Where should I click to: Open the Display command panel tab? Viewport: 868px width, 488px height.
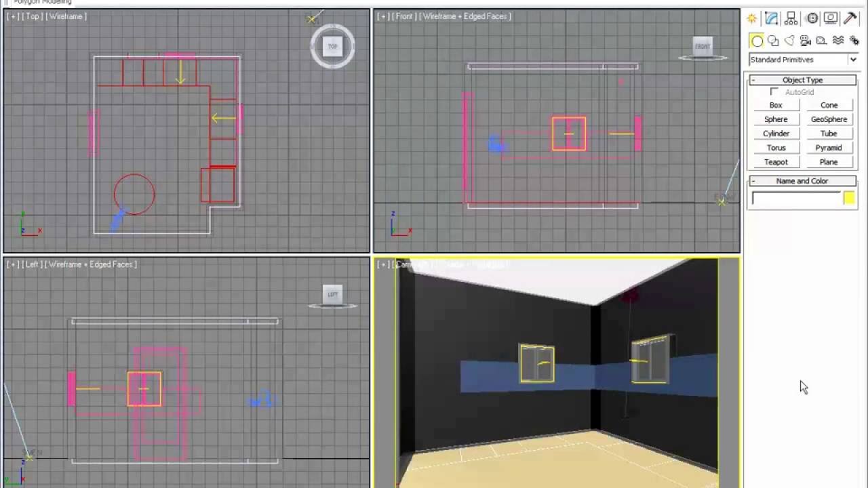click(831, 19)
